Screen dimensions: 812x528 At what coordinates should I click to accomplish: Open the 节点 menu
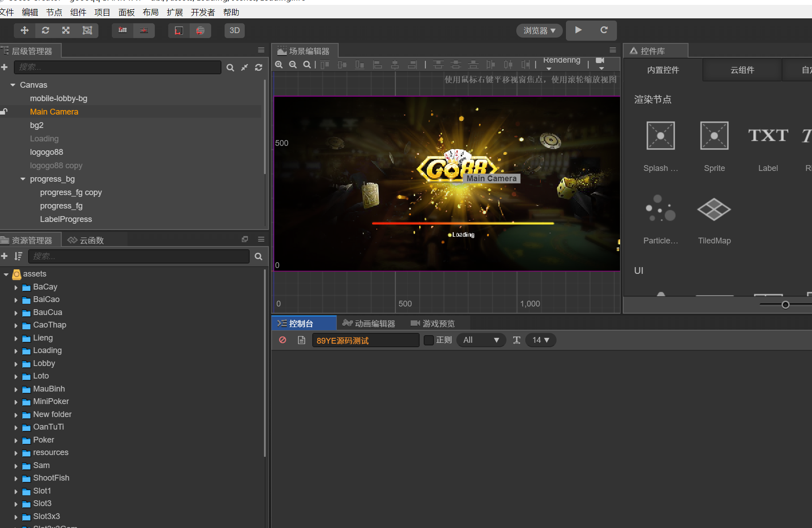point(54,13)
